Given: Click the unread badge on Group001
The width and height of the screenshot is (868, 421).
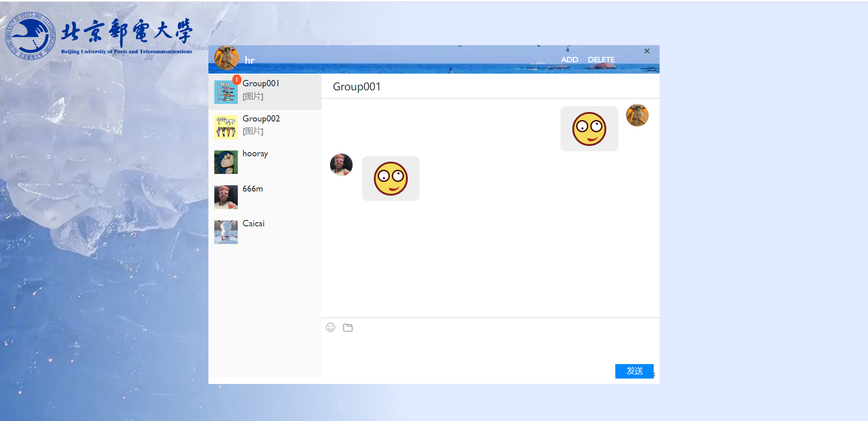Looking at the screenshot, I should 236,80.
